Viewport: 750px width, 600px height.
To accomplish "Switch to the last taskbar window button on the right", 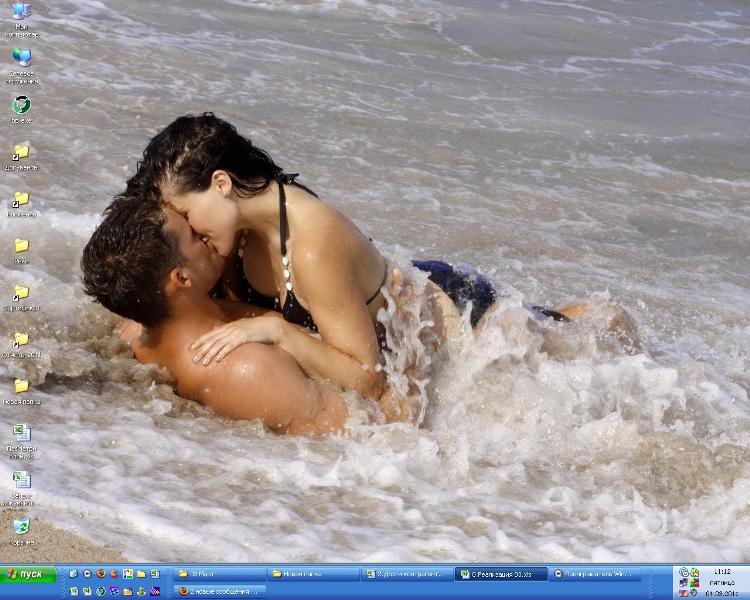I will (596, 574).
